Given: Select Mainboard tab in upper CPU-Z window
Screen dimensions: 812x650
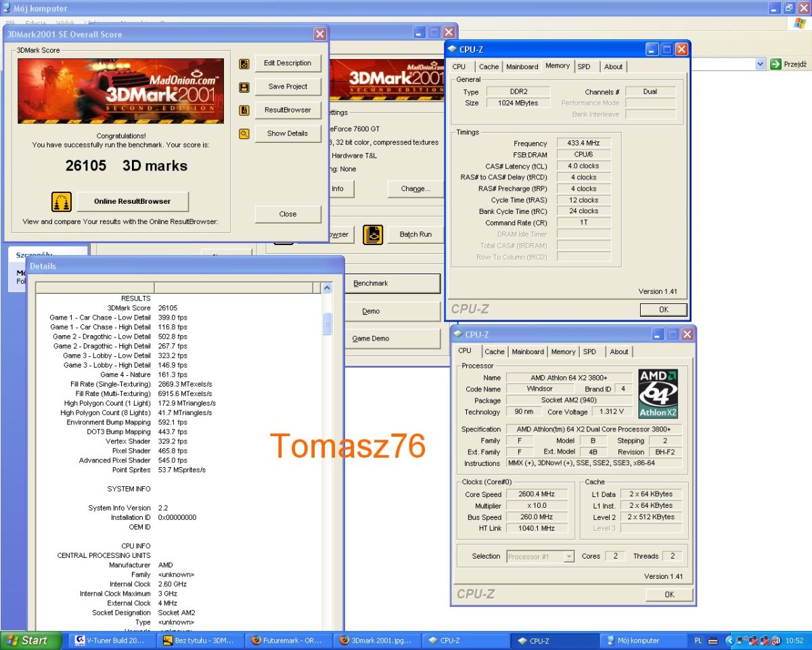Looking at the screenshot, I should pyautogui.click(x=522, y=66).
